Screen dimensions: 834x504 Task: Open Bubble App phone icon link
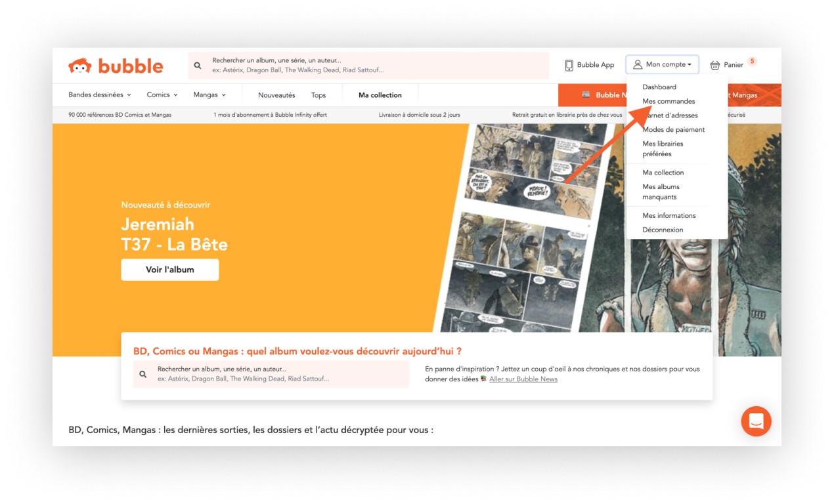[569, 65]
